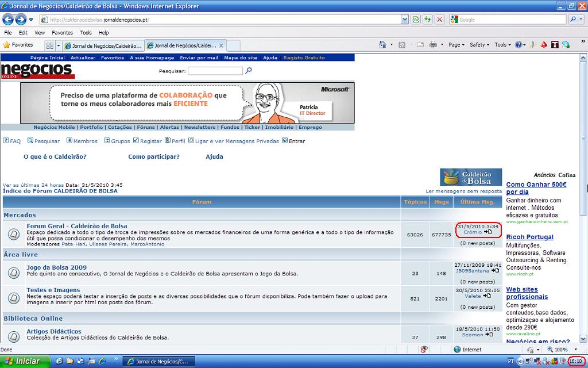Click the Compatibility View icon
The height and width of the screenshot is (368, 588).
click(416, 20)
